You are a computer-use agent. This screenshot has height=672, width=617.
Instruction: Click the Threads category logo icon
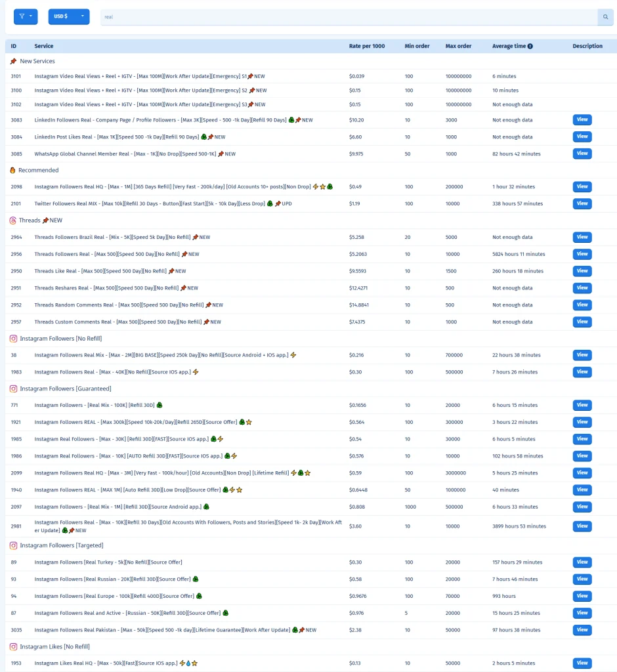13,220
